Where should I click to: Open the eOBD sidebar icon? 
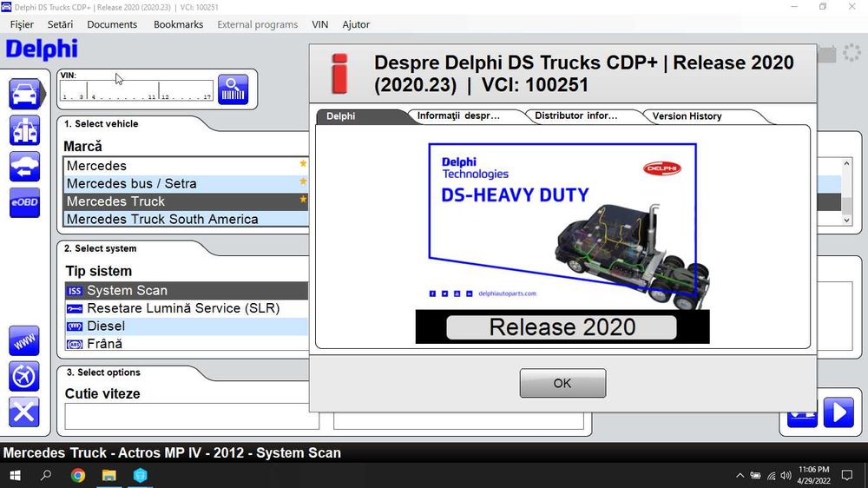click(x=24, y=202)
